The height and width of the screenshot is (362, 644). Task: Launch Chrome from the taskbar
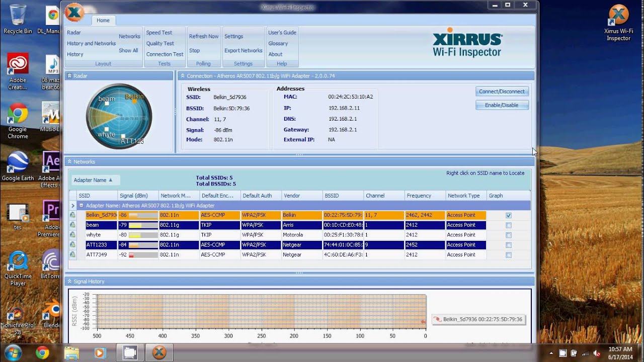(42, 352)
